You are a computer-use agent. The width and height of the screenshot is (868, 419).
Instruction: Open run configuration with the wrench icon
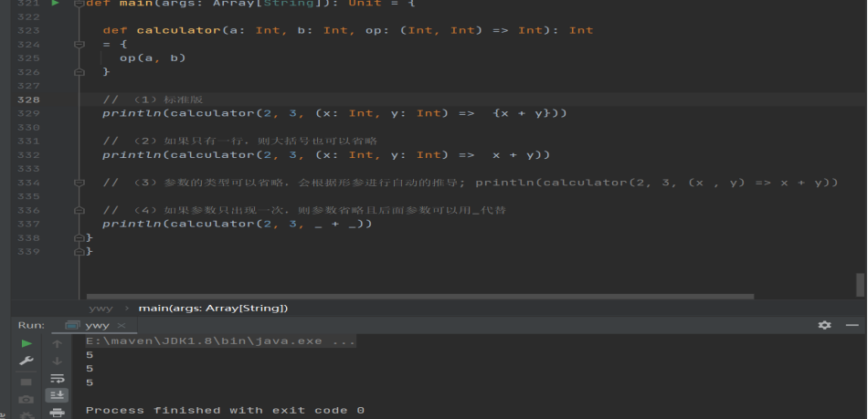click(x=26, y=361)
